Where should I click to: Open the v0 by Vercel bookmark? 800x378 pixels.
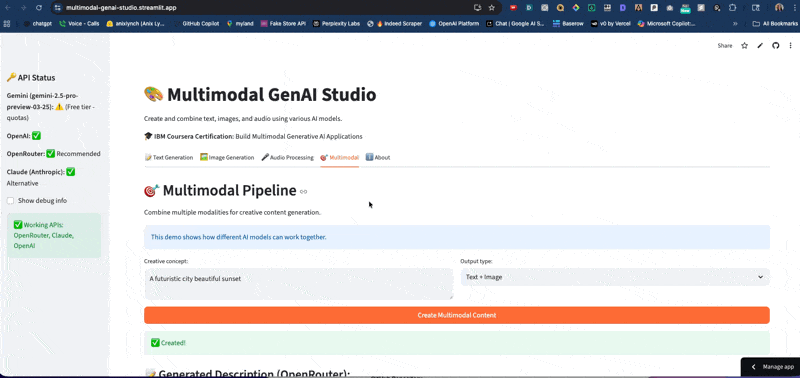(611, 23)
